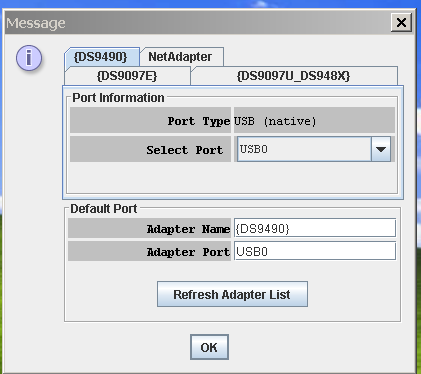Click the blue information icon
The height and width of the screenshot is (374, 421).
click(29, 58)
